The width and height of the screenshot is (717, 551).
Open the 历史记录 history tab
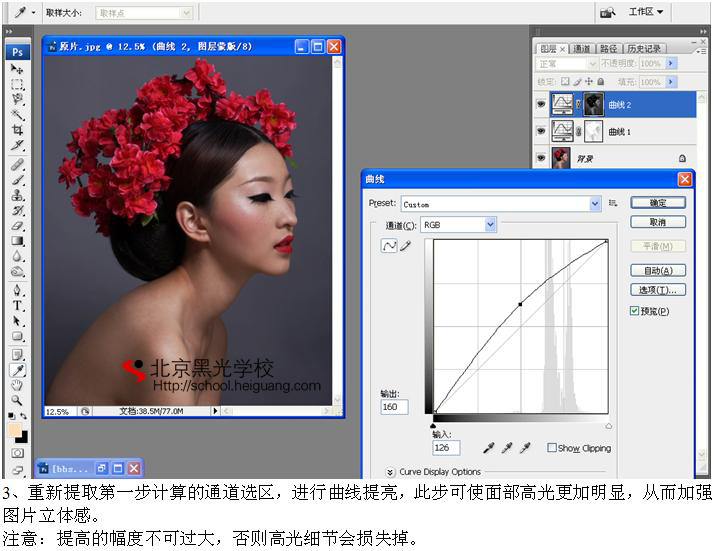click(644, 48)
